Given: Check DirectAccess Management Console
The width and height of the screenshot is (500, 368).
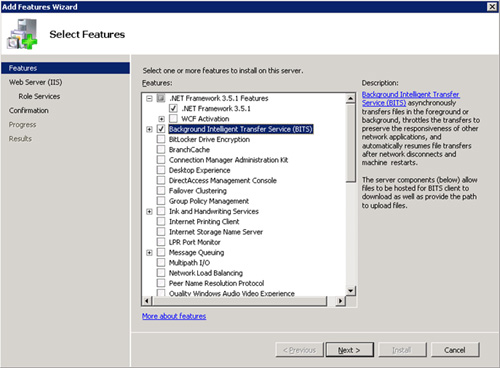Looking at the screenshot, I should [x=161, y=181].
